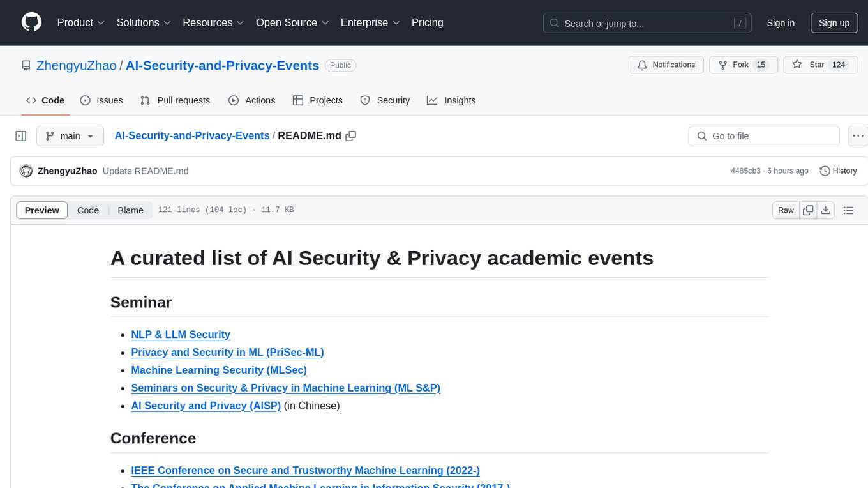Open Machine Learning Security (MLSec) link
This screenshot has height=488, width=868.
point(219,370)
